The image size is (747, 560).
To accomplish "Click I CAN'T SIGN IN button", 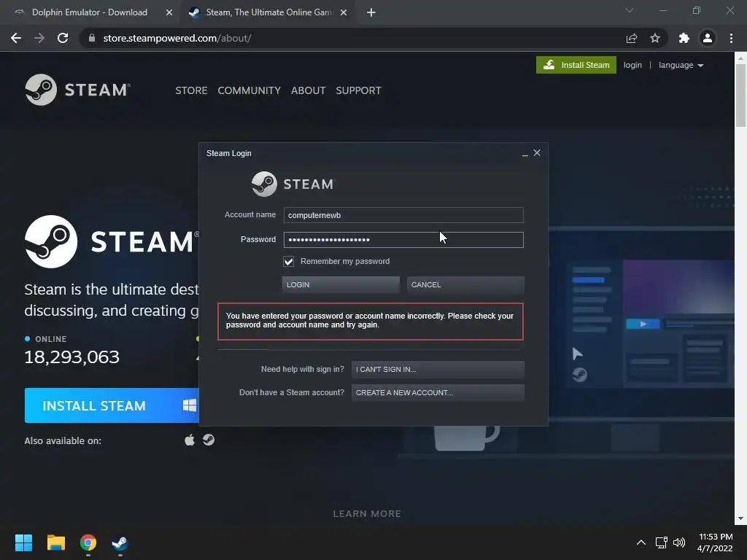I will click(438, 369).
